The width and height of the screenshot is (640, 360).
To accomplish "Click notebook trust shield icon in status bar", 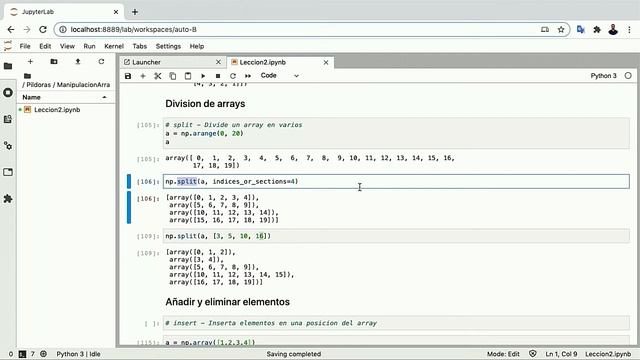I will coord(533,354).
